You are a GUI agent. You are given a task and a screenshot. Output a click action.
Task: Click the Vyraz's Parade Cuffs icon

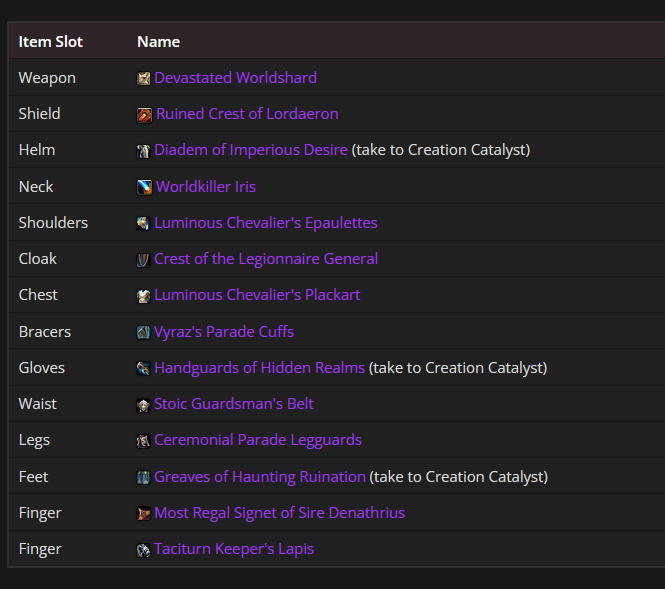pos(143,332)
